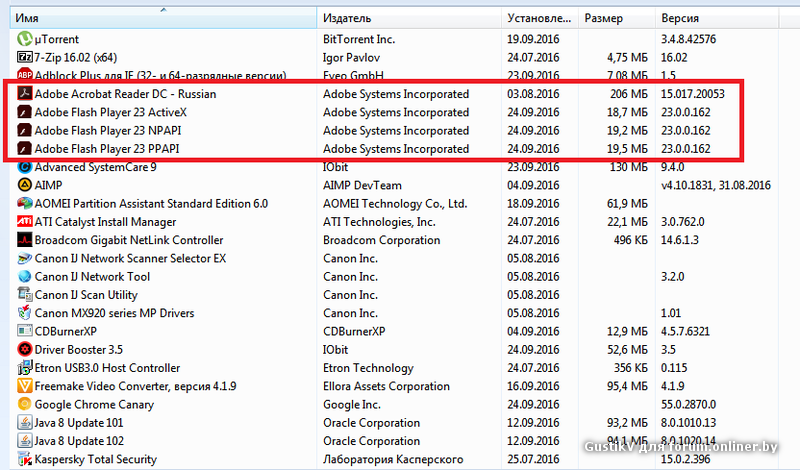Click the Adblock Plus icon

(x=26, y=75)
